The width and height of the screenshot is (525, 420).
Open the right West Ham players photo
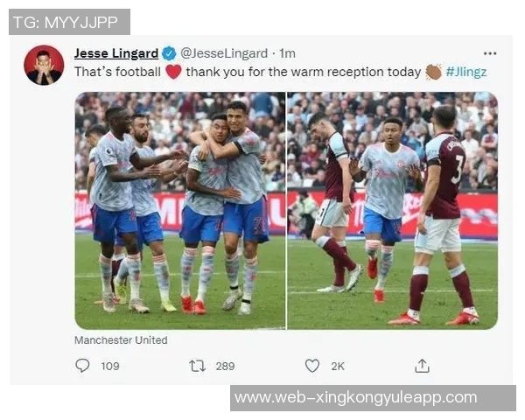(x=392, y=211)
